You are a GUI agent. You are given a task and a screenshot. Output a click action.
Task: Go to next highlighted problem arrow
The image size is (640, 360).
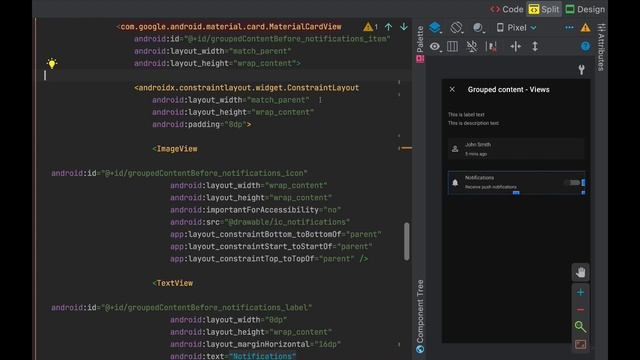click(404, 27)
